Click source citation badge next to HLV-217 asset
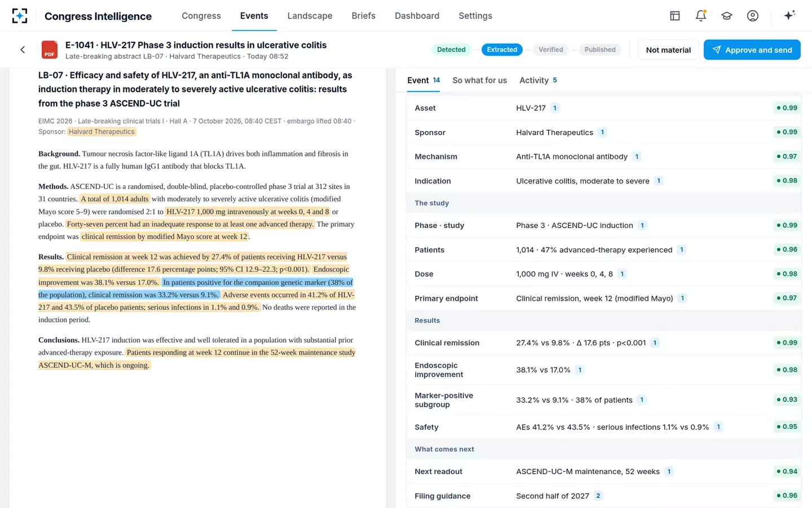The image size is (812, 508). (555, 108)
